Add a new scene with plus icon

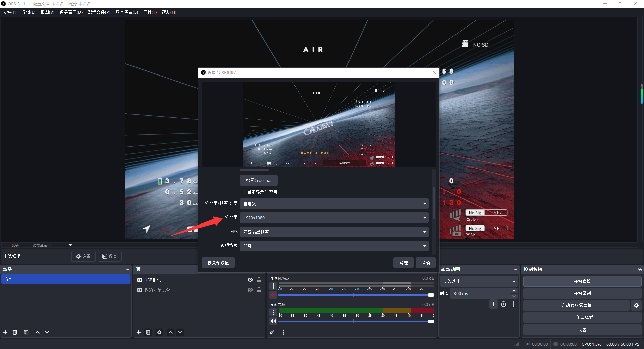5,332
